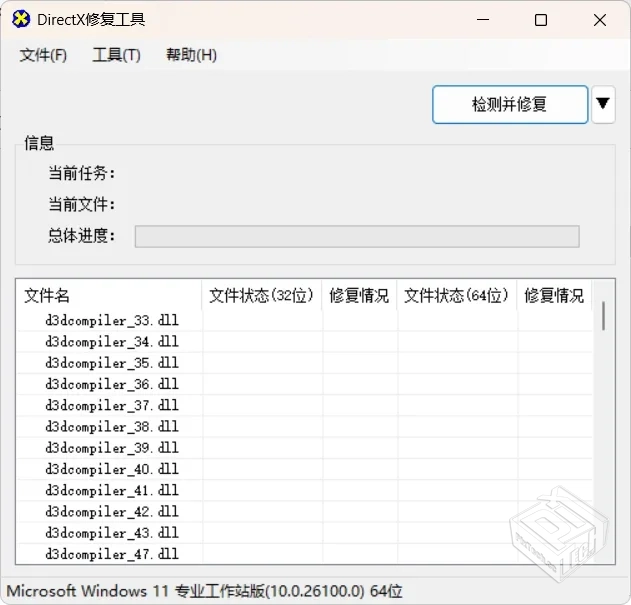Click the 文件状态(32位) column header
The width and height of the screenshot is (631, 605).
(x=262, y=296)
